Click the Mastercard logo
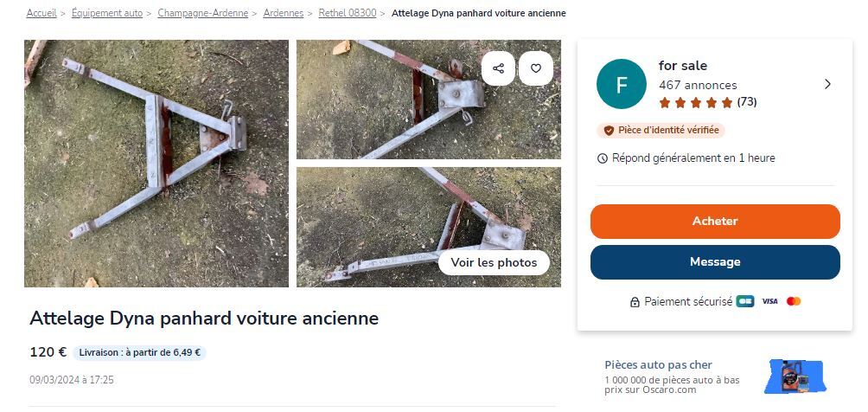The width and height of the screenshot is (868, 412). click(x=794, y=301)
